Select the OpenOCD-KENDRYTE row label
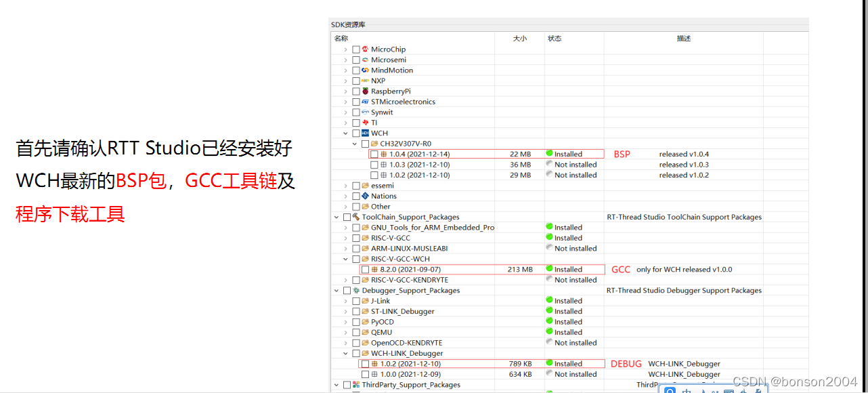The image size is (868, 393). [x=406, y=343]
